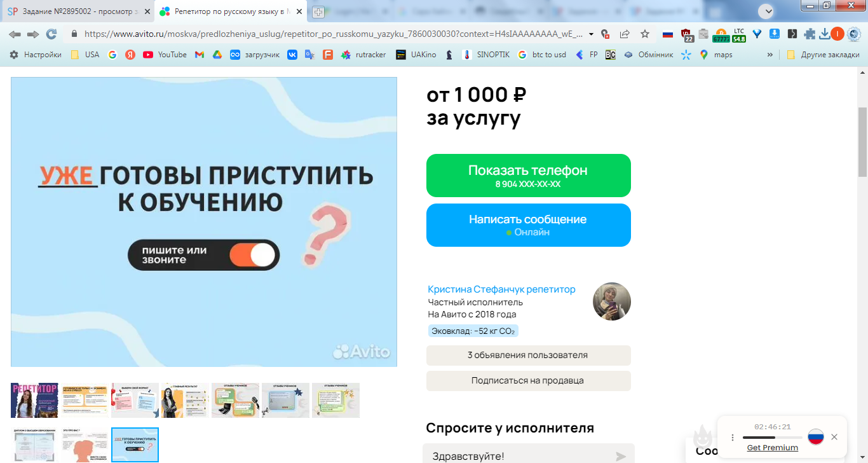The height and width of the screenshot is (463, 868).
Task: Open the YouTube bookmark
Action: [165, 55]
